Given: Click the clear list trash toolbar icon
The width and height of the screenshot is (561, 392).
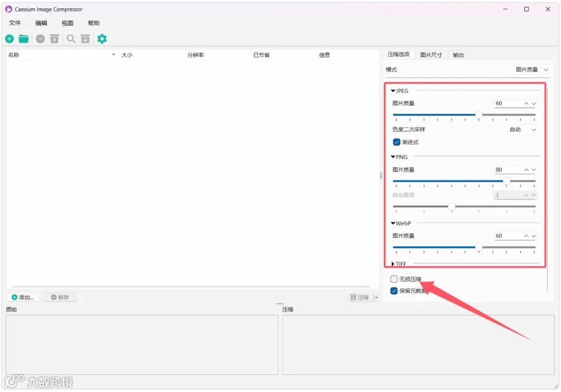Looking at the screenshot, I should (55, 38).
